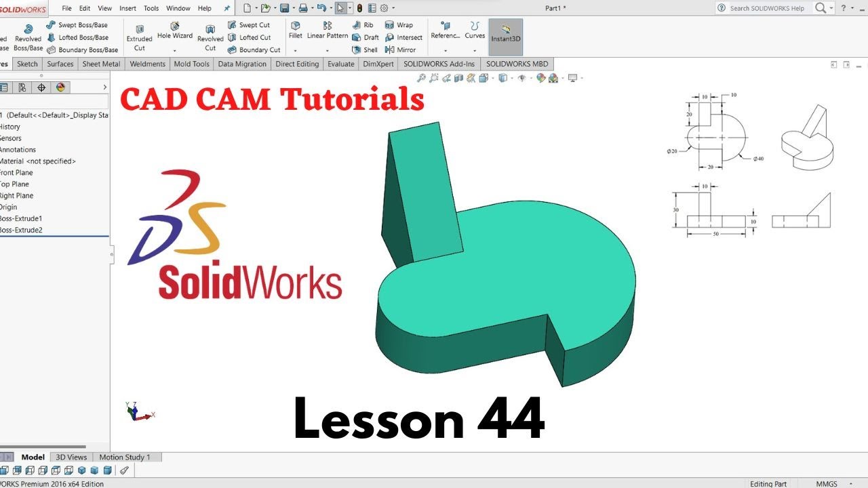
Task: Open the Curves tools
Action: (475, 30)
